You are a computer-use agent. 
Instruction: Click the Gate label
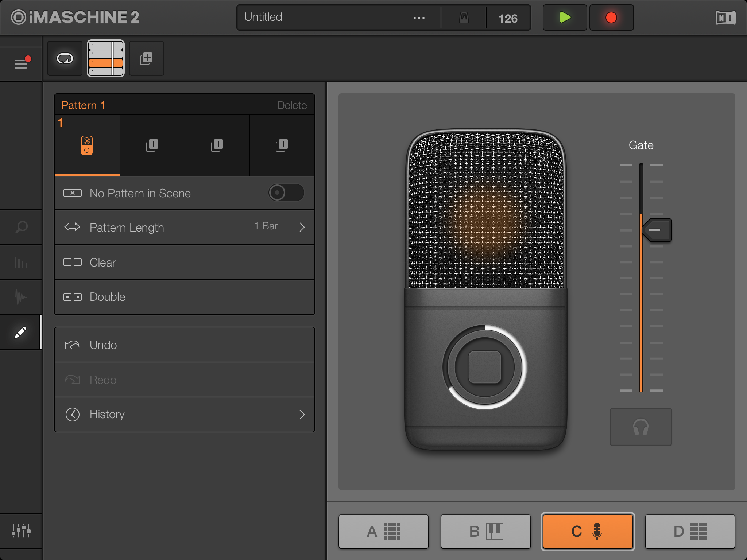[x=641, y=145]
